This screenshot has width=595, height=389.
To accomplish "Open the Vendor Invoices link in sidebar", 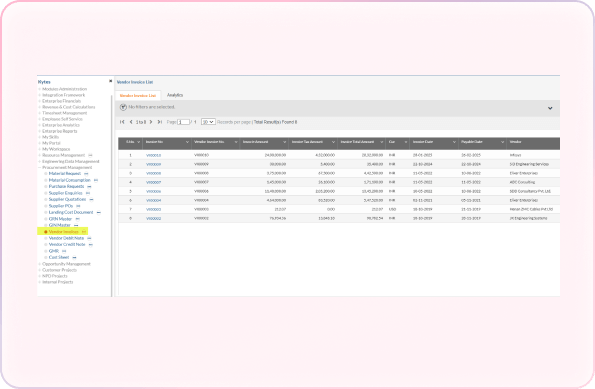I will coord(64,232).
